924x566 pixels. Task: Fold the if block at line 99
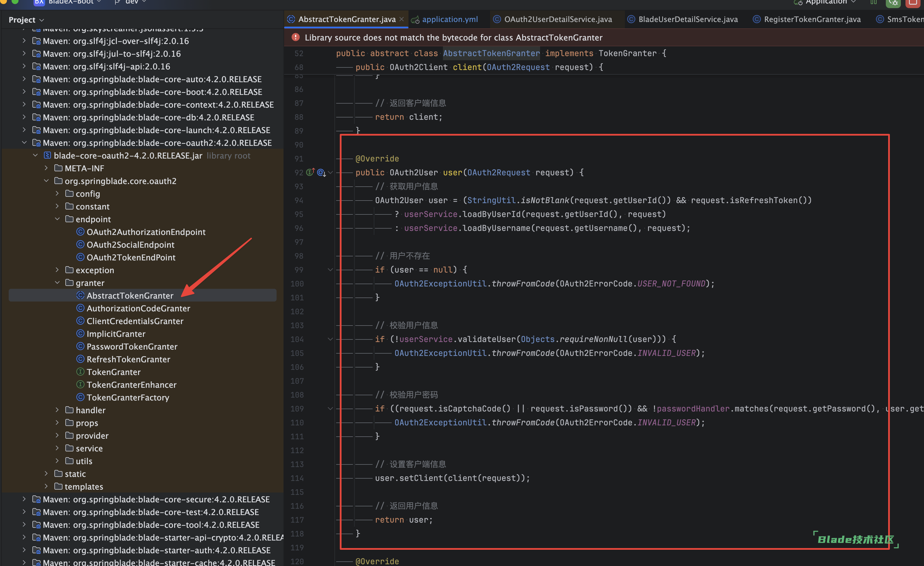[330, 270]
